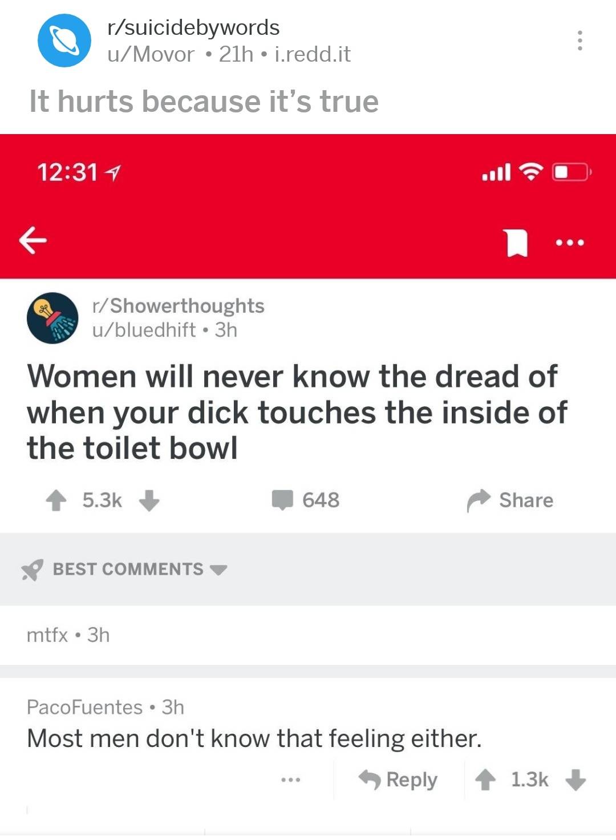Tap the rocket icon beside Best Comments
This screenshot has height=840, width=616.
[33, 570]
